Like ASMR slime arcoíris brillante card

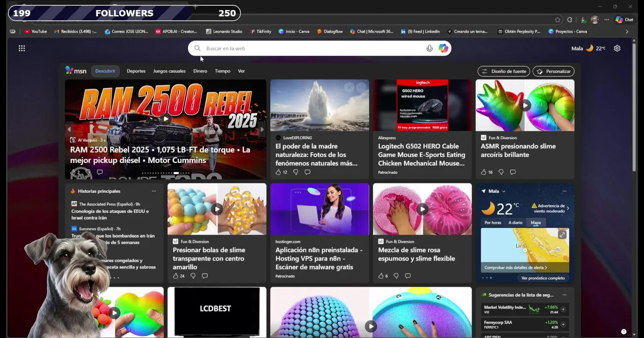[x=483, y=172]
